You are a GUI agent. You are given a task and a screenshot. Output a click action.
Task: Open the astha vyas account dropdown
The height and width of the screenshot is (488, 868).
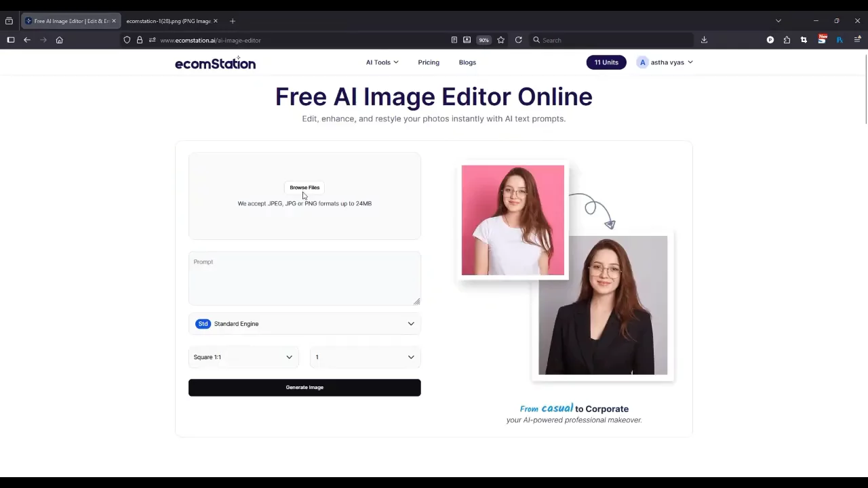(665, 62)
